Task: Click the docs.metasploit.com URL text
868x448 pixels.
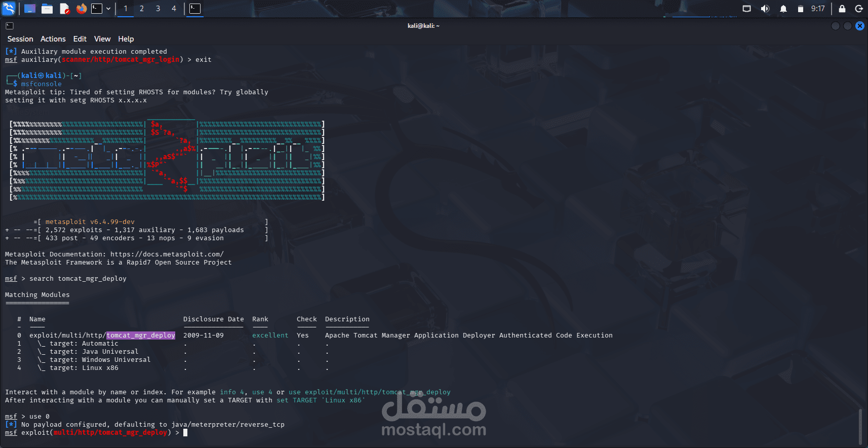Action: click(167, 254)
